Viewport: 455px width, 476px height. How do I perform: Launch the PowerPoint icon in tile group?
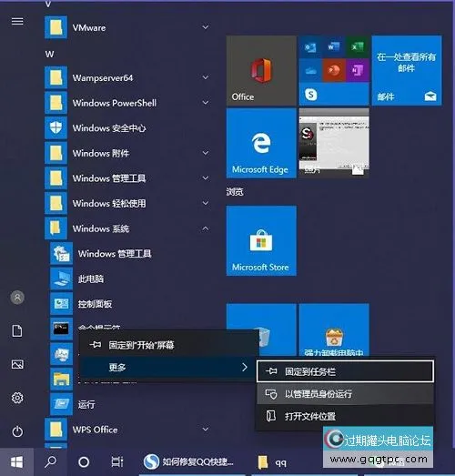point(334,70)
